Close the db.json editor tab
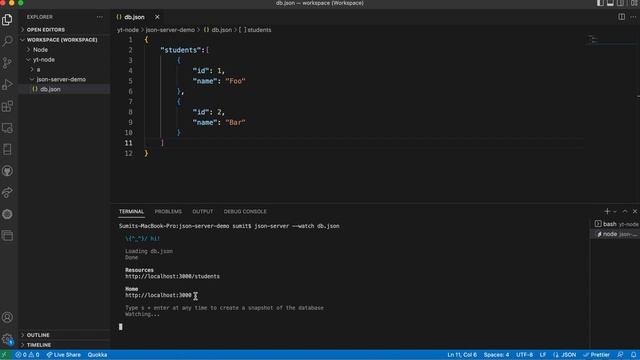 pyautogui.click(x=157, y=17)
